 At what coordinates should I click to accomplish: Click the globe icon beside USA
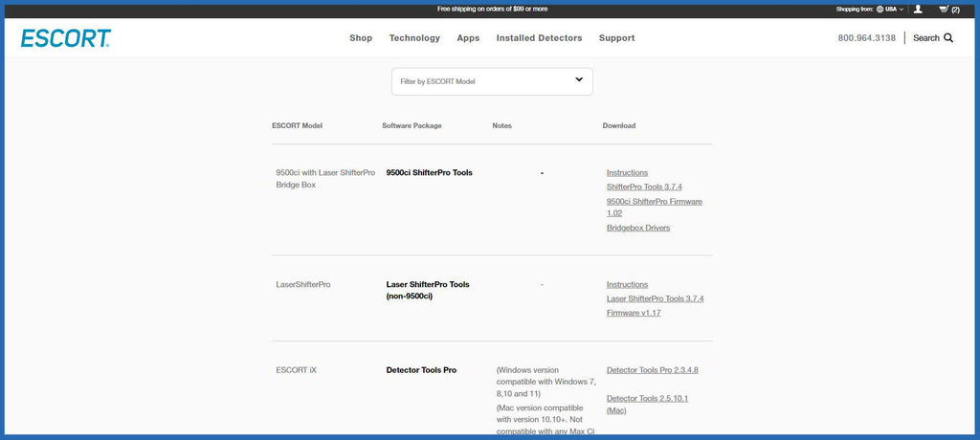pyautogui.click(x=880, y=9)
